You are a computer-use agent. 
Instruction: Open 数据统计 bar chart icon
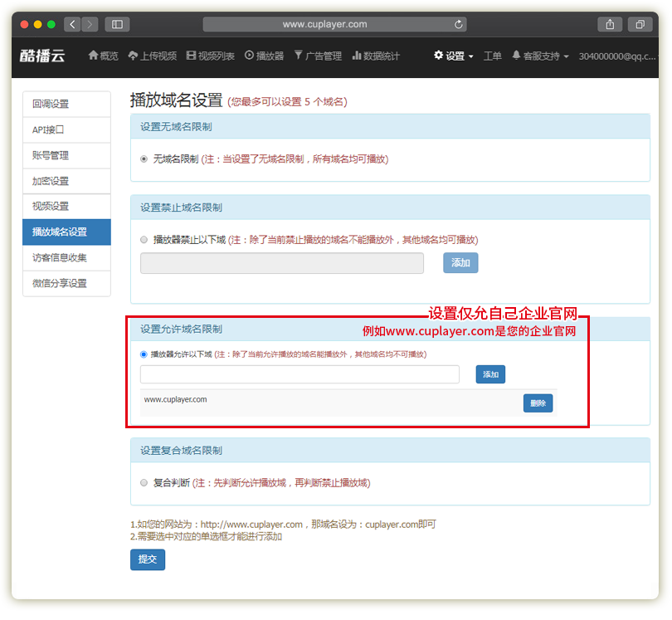coord(357,56)
